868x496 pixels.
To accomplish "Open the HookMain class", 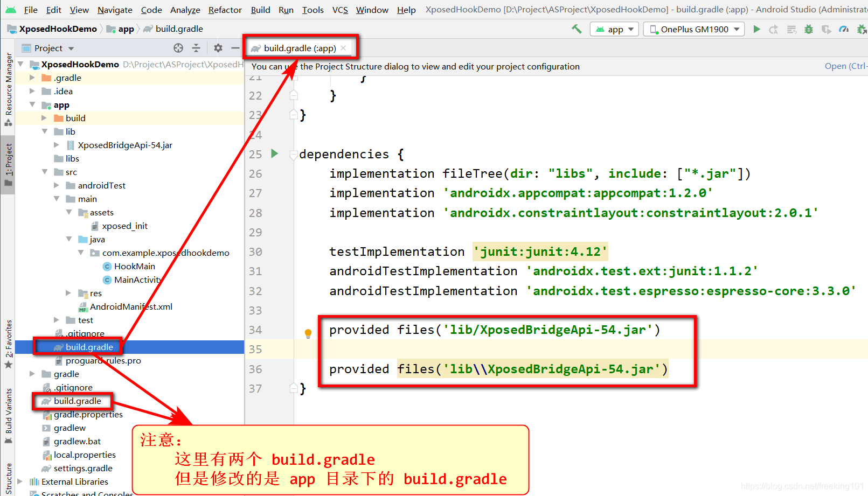I will [134, 266].
